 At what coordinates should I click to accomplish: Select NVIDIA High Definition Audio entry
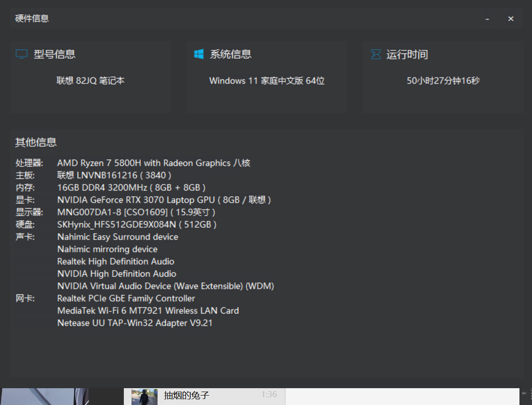pyautogui.click(x=116, y=274)
